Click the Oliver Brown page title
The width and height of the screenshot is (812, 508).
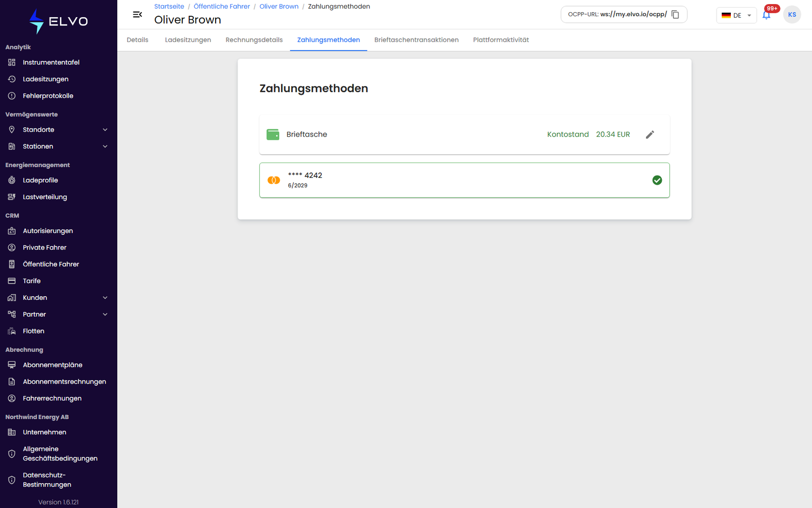click(x=188, y=20)
